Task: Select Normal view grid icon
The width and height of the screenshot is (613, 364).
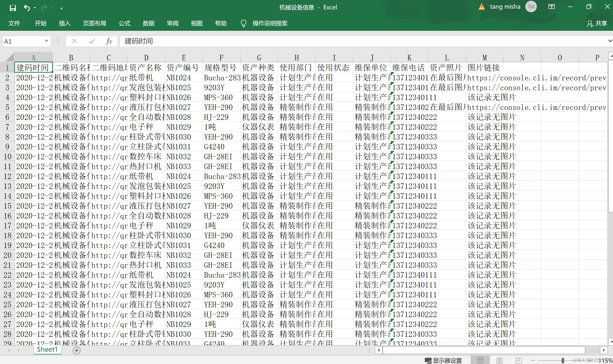Action: [x=480, y=360]
